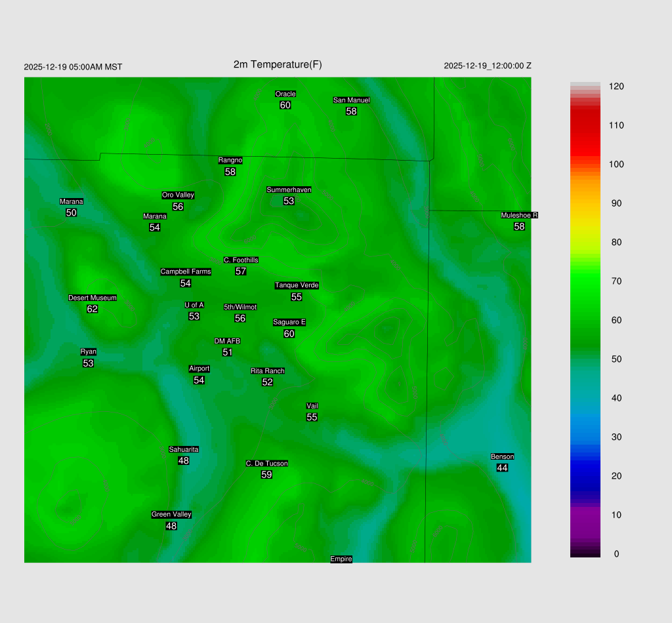Select the San Manuel temperature reading 58
The height and width of the screenshot is (623, 672).
coord(351,111)
